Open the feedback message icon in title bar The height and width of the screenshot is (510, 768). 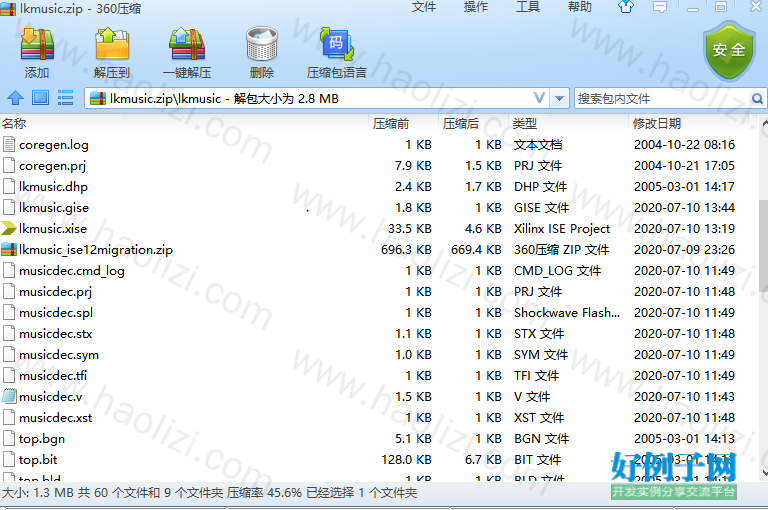660,7
